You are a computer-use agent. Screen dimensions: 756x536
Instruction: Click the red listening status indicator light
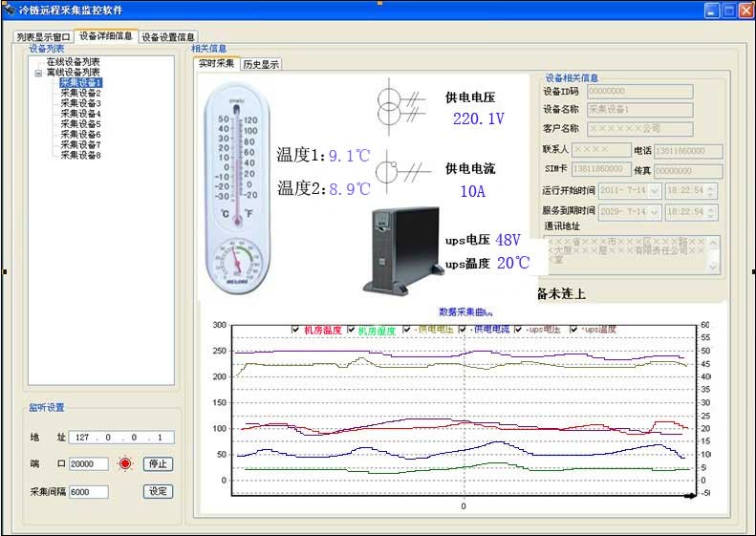tap(125, 463)
